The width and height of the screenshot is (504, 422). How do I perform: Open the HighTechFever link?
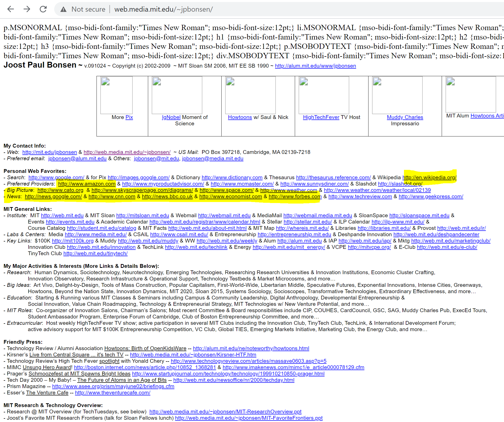pos(321,117)
